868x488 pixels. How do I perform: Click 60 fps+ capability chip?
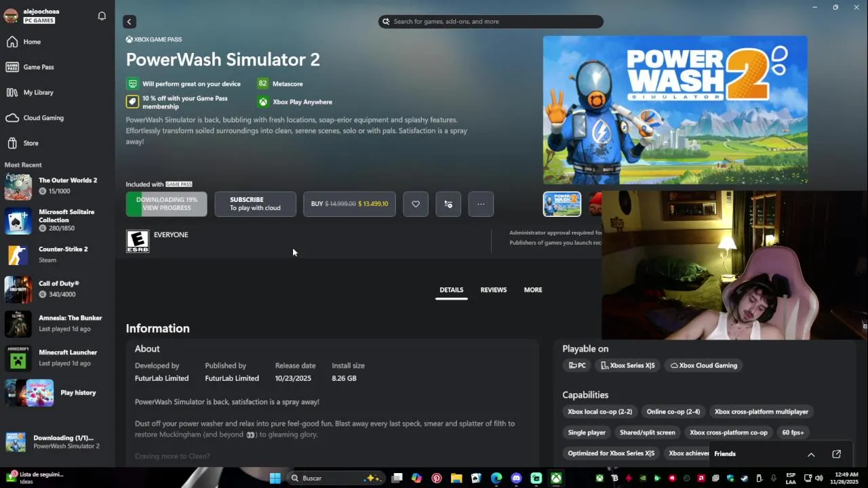(x=793, y=432)
